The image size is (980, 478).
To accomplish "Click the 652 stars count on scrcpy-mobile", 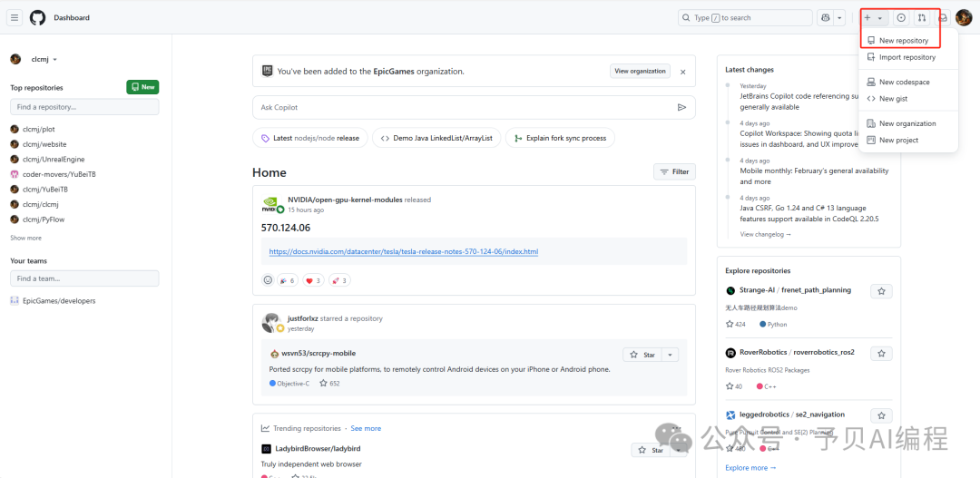I will (329, 384).
